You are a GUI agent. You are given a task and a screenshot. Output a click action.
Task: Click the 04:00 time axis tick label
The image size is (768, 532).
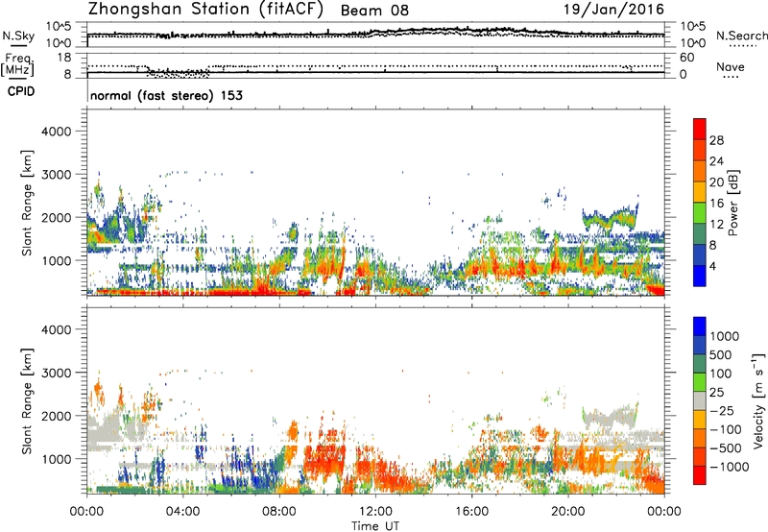(183, 512)
